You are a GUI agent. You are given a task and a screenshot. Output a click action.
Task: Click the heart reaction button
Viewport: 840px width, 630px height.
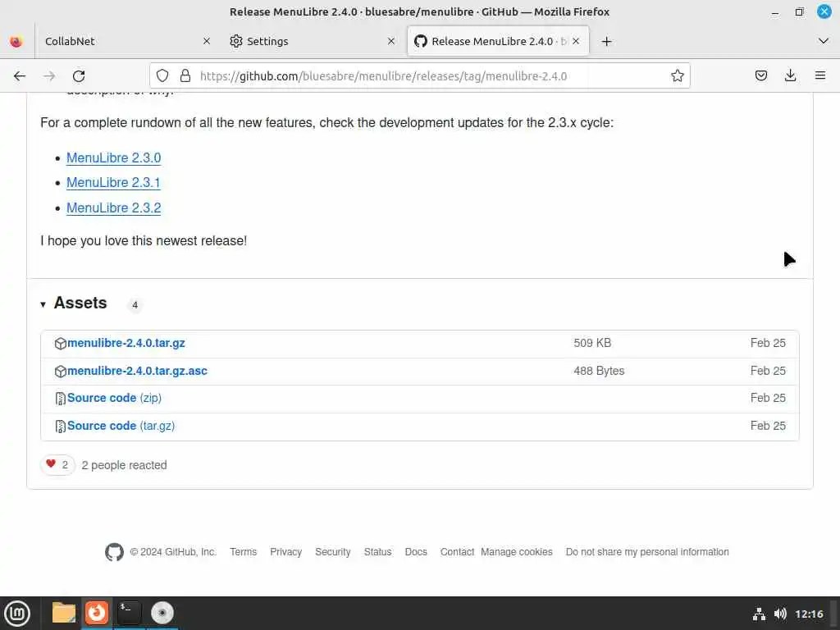[57, 464]
